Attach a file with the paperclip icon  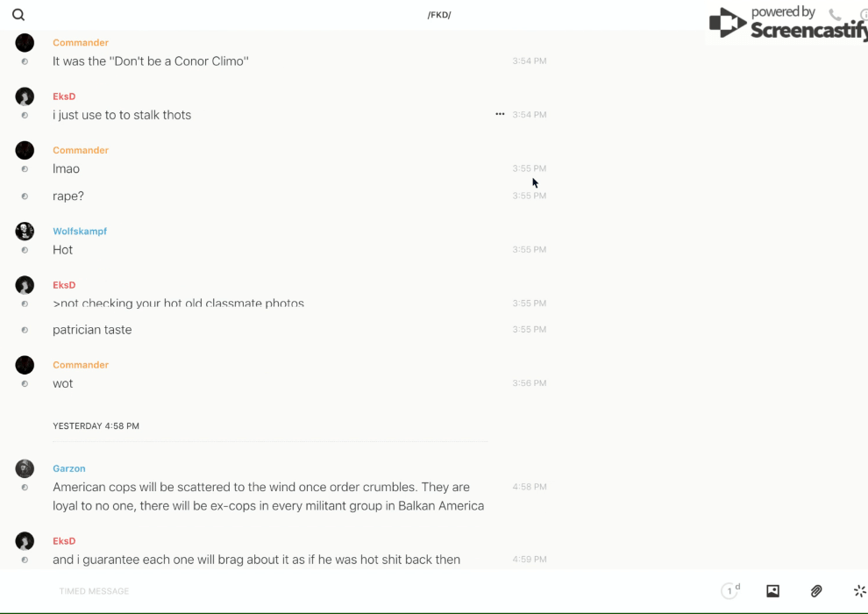click(x=816, y=591)
